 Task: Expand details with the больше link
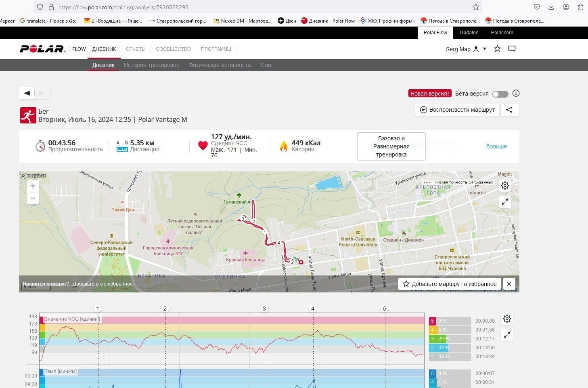tap(496, 146)
